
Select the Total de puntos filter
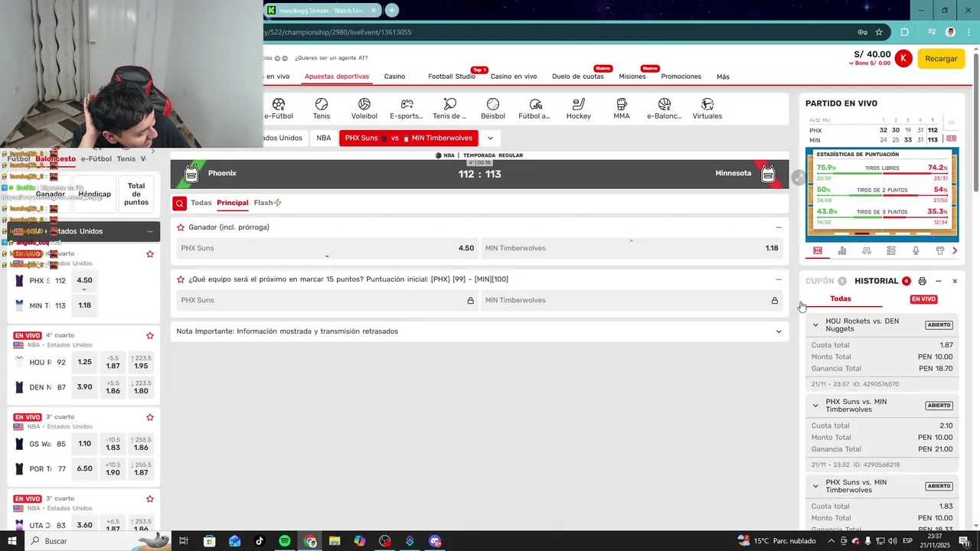coord(136,194)
